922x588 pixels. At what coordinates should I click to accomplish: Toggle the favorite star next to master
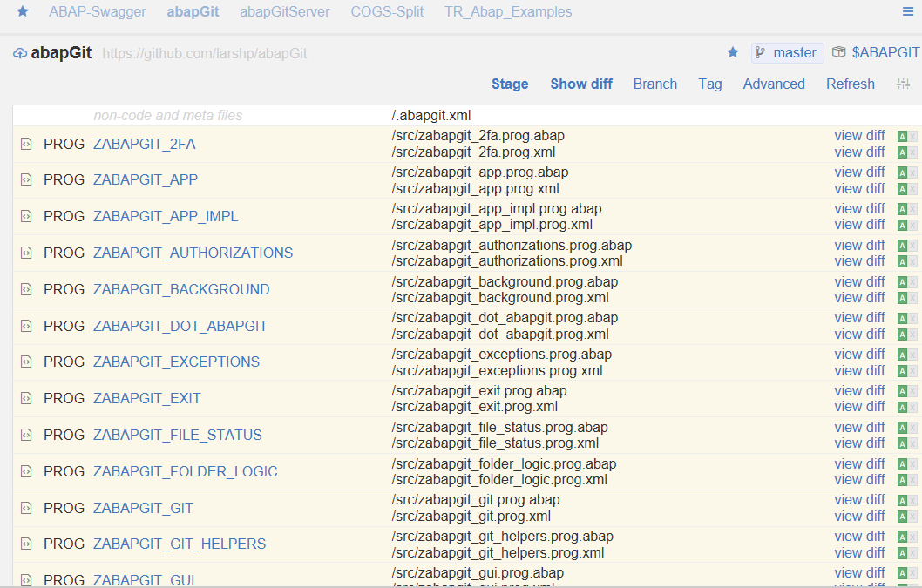pos(733,52)
